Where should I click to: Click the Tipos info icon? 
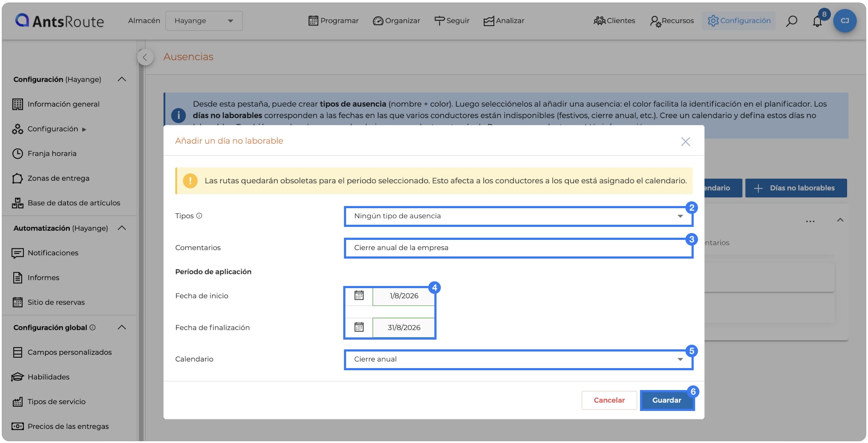(x=199, y=216)
